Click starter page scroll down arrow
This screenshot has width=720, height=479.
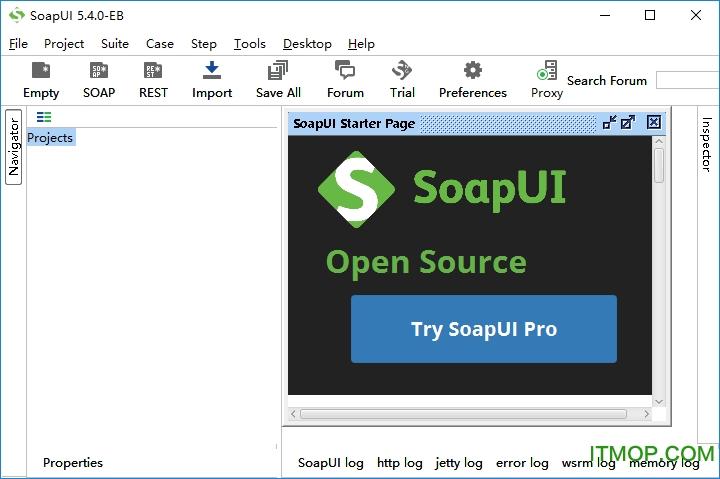(658, 401)
